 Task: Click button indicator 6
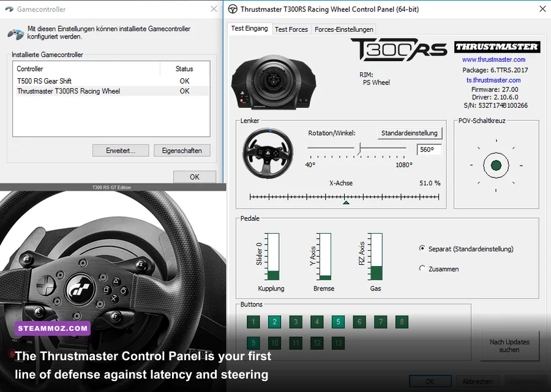(x=359, y=322)
